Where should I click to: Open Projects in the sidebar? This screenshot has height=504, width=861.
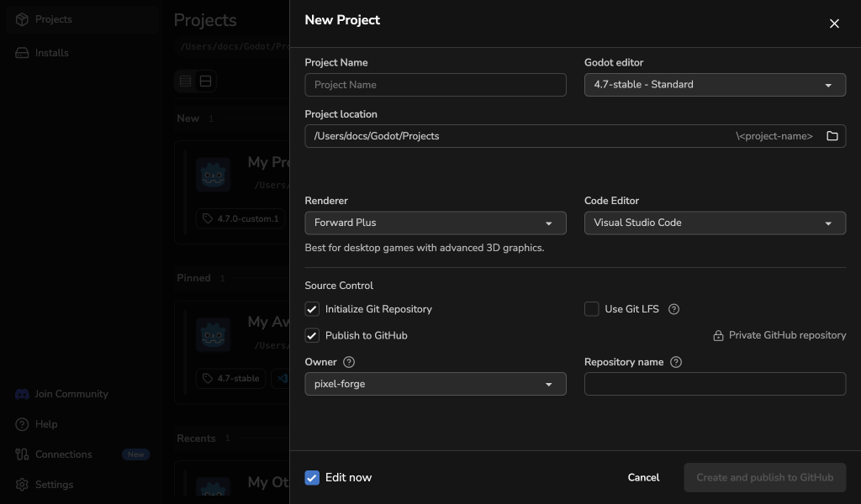[82, 19]
